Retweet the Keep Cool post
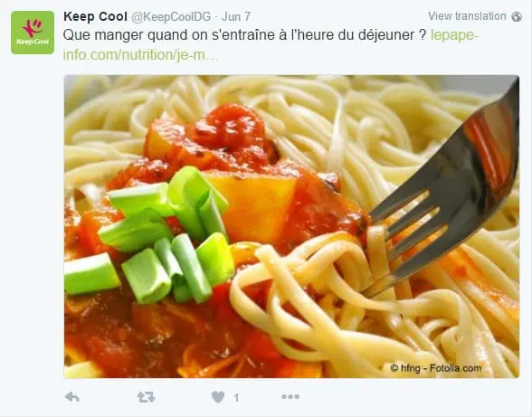The height and width of the screenshot is (417, 532). point(147,396)
